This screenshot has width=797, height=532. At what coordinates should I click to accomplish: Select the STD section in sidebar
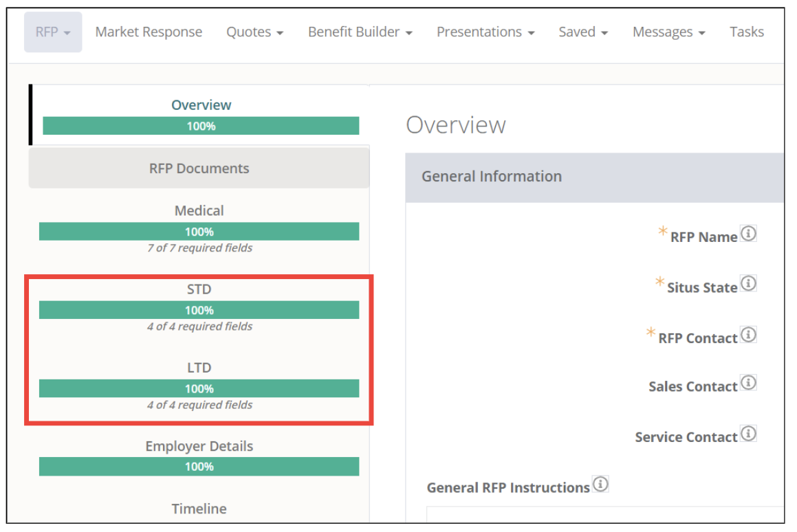pyautogui.click(x=199, y=289)
